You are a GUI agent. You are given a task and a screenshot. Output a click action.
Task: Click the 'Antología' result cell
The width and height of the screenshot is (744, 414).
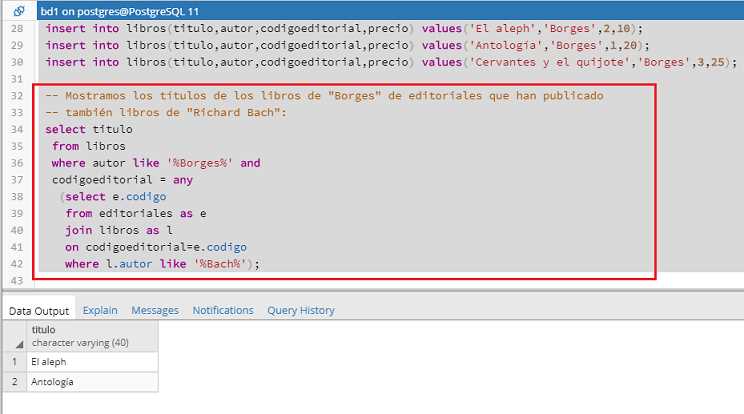[x=93, y=382]
